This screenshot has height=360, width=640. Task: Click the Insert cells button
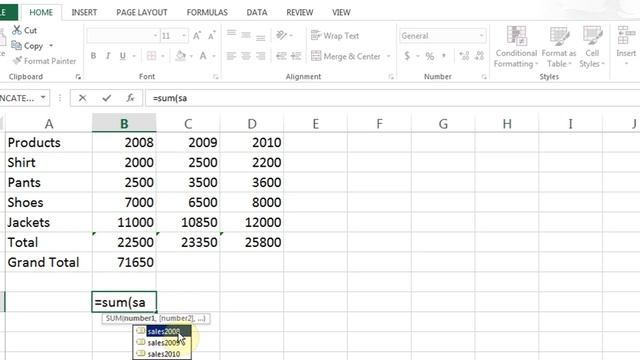tap(626, 45)
